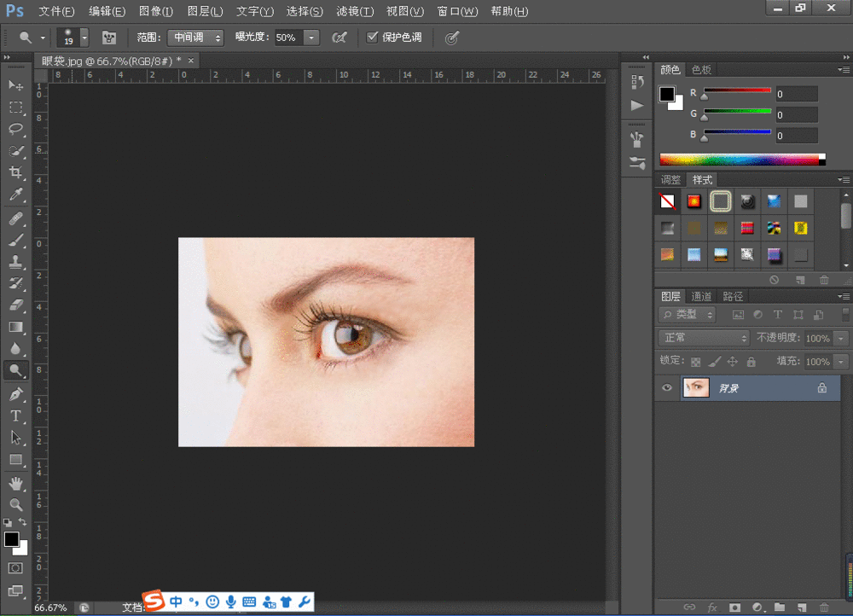This screenshot has width=853, height=616.
Task: Toggle Quick Mask mode in the toolbar
Action: tap(15, 568)
